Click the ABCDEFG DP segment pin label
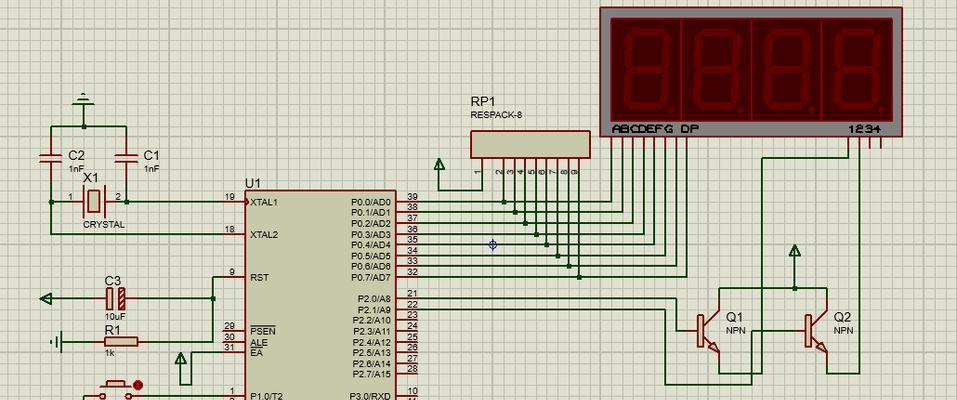The width and height of the screenshot is (957, 400). (x=656, y=129)
